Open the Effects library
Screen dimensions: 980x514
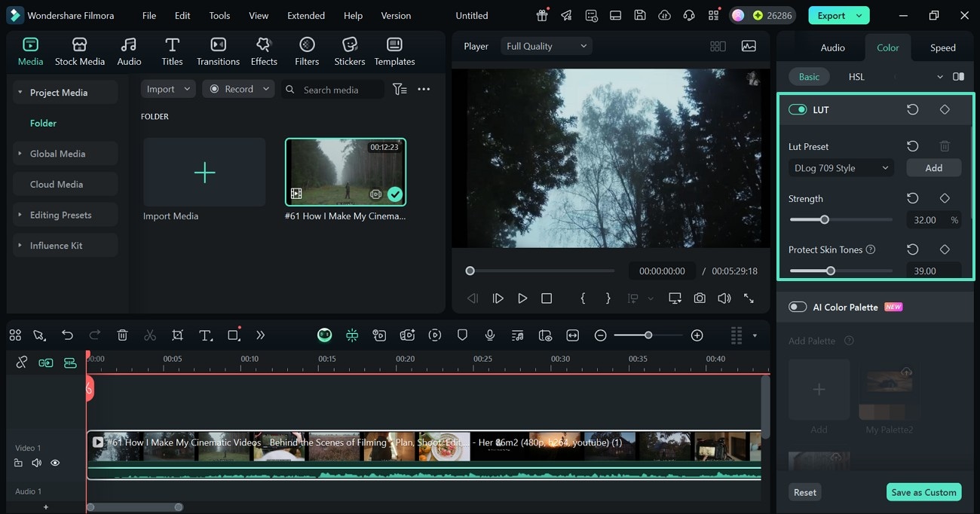point(264,51)
